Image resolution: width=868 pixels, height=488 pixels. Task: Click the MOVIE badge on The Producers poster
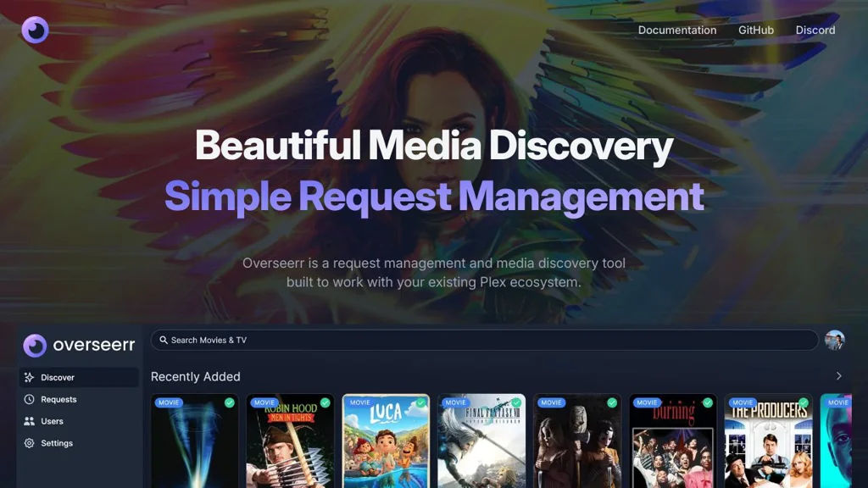743,402
